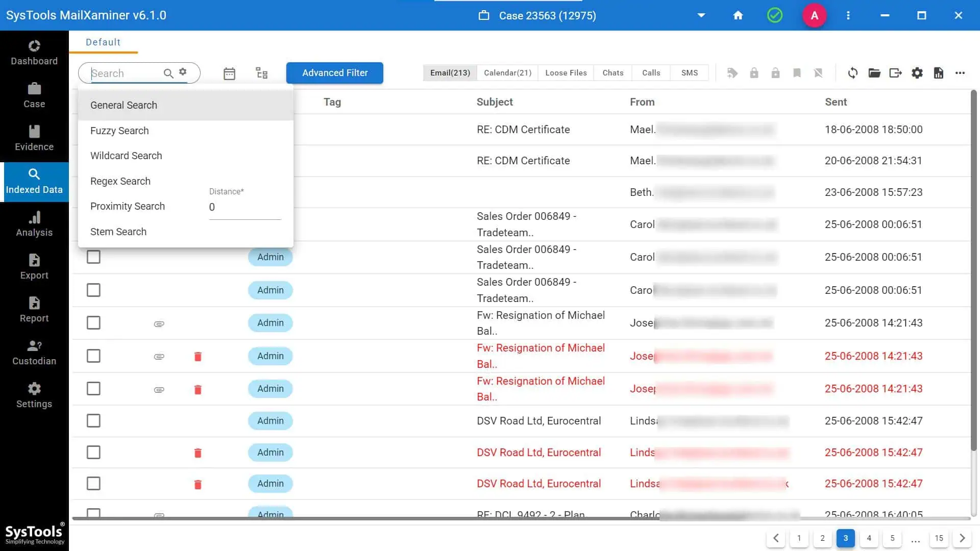Open the Dashboard sidebar section
Viewport: 980px width, 551px height.
pos(34,53)
